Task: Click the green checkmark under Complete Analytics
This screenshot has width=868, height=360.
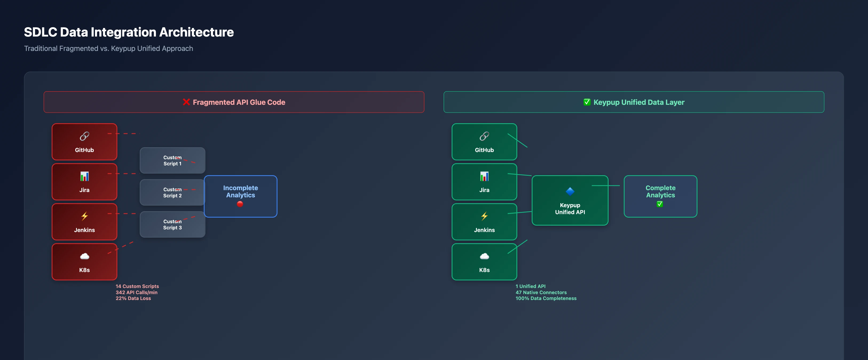Action: [x=660, y=204]
